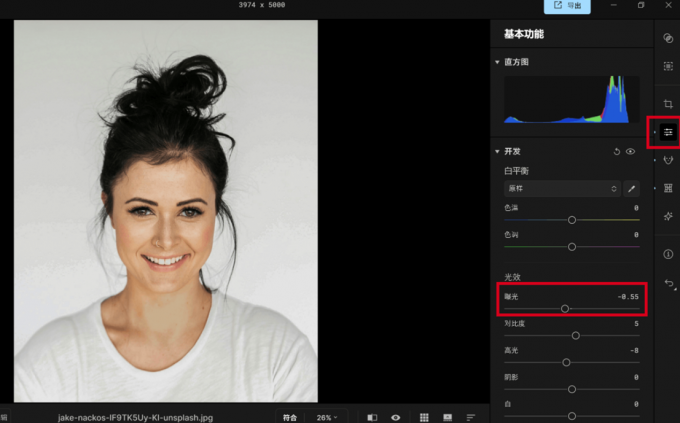The height and width of the screenshot is (423, 680).
Task: Open the white balance preset dropdown
Action: pyautogui.click(x=561, y=188)
